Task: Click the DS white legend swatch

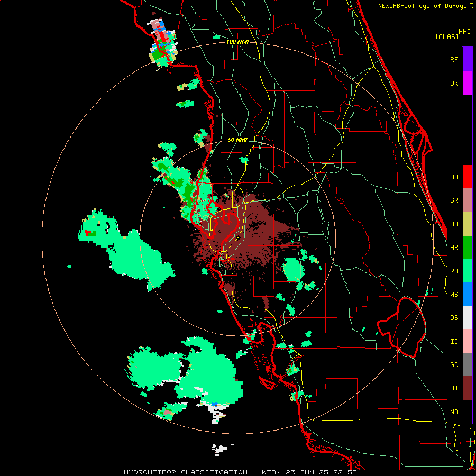Action: coord(467,317)
